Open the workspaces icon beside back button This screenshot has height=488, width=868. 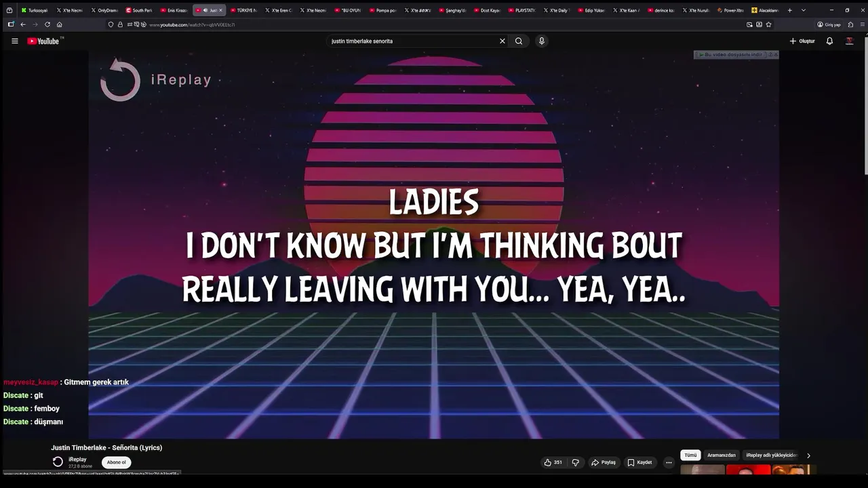click(11, 24)
